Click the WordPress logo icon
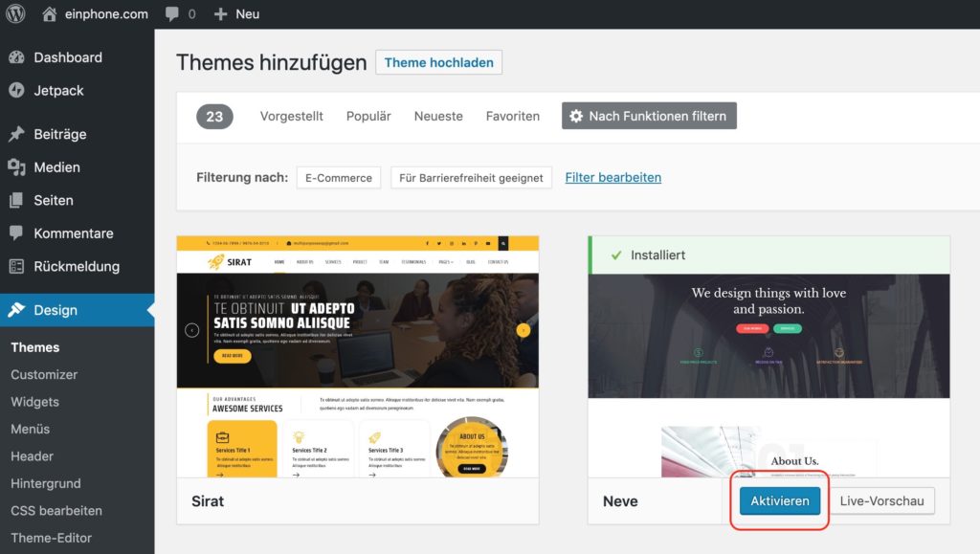This screenshot has width=980, height=554. [15, 13]
